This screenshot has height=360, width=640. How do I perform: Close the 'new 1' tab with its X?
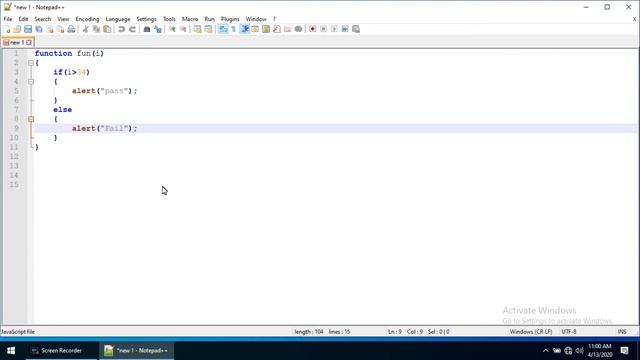point(29,42)
